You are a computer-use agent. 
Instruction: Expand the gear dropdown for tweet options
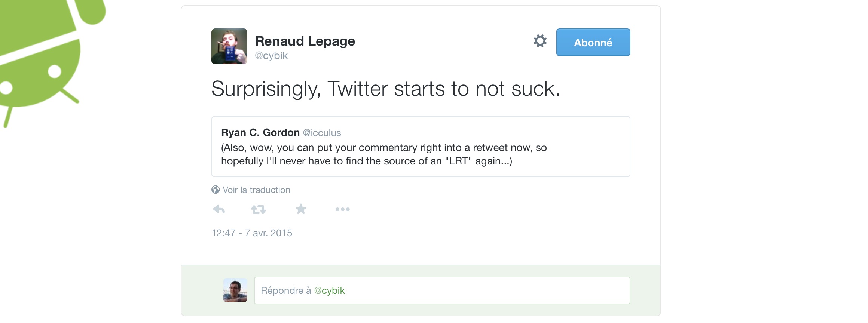tap(540, 42)
